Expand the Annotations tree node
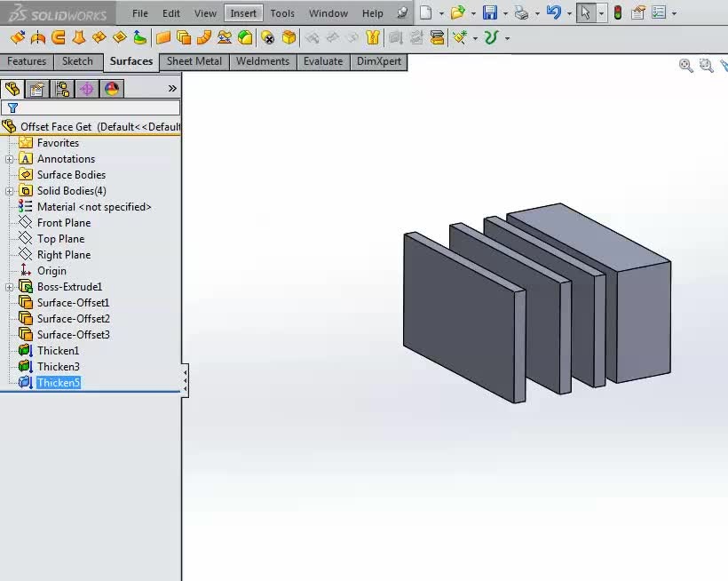This screenshot has width=728, height=581. click(x=10, y=159)
